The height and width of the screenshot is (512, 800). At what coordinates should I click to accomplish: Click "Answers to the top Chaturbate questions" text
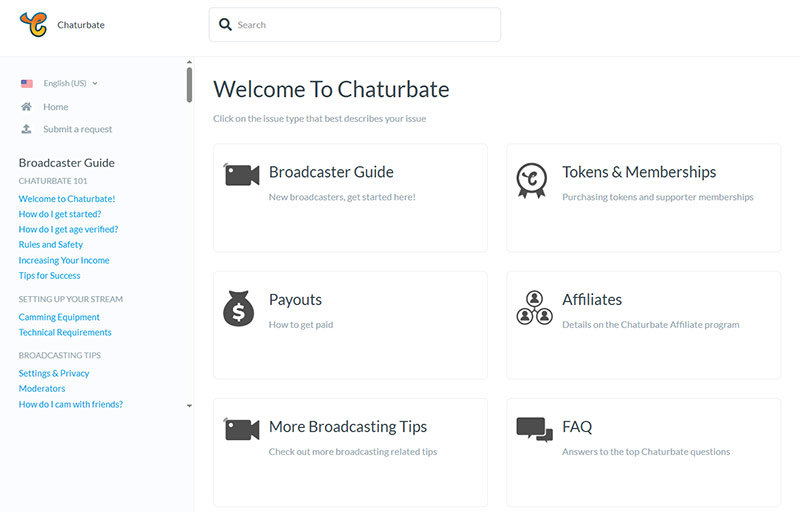646,451
